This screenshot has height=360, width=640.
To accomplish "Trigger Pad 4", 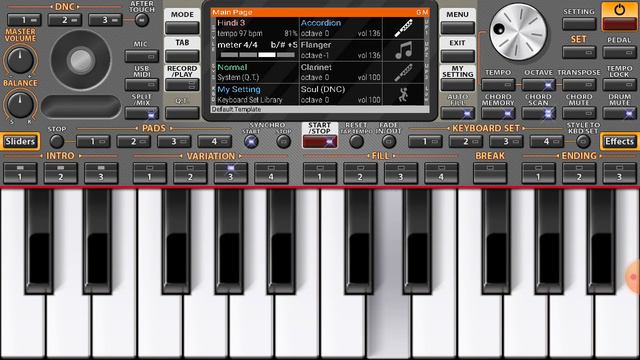I will (214, 142).
